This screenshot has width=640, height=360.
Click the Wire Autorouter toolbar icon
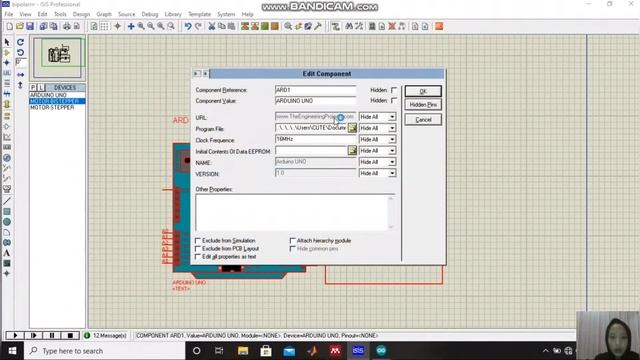click(336, 27)
